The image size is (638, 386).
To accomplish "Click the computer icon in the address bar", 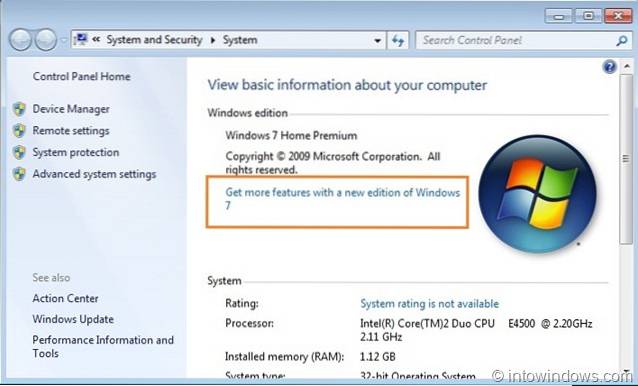I will [82, 39].
